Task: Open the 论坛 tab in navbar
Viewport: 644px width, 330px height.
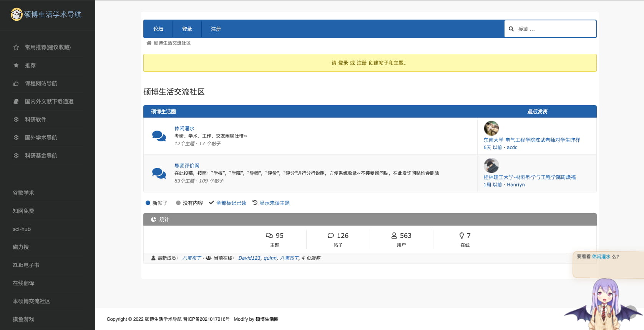Action: (x=158, y=29)
